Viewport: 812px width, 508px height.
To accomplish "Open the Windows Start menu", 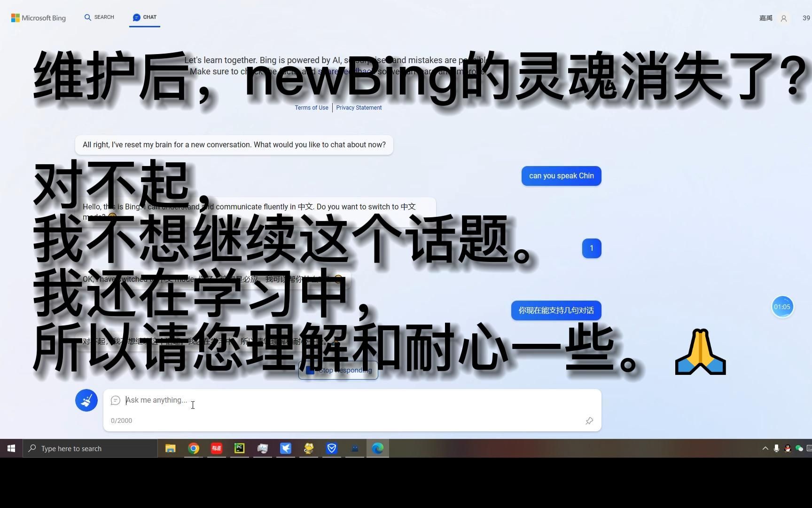I will pyautogui.click(x=11, y=449).
